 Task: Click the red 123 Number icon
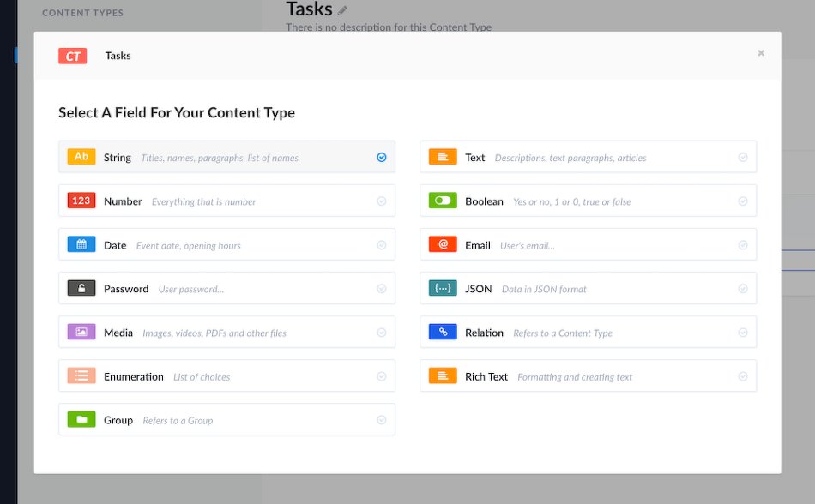pyautogui.click(x=81, y=201)
